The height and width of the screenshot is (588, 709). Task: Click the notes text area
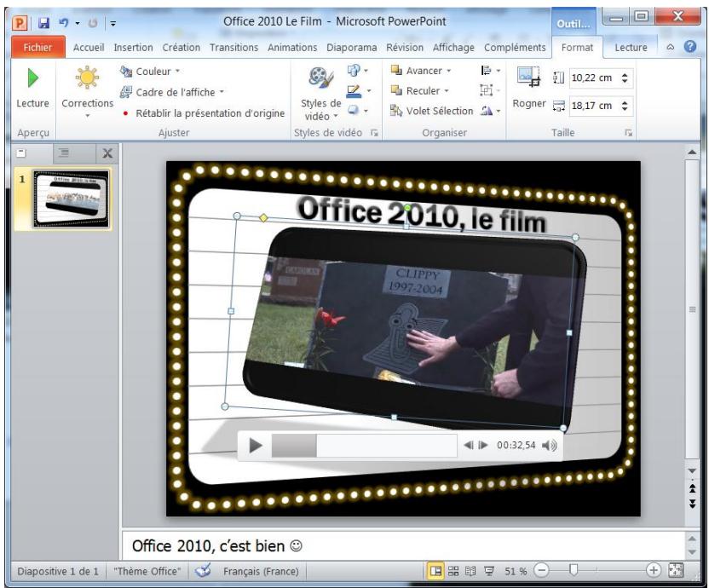(403, 546)
